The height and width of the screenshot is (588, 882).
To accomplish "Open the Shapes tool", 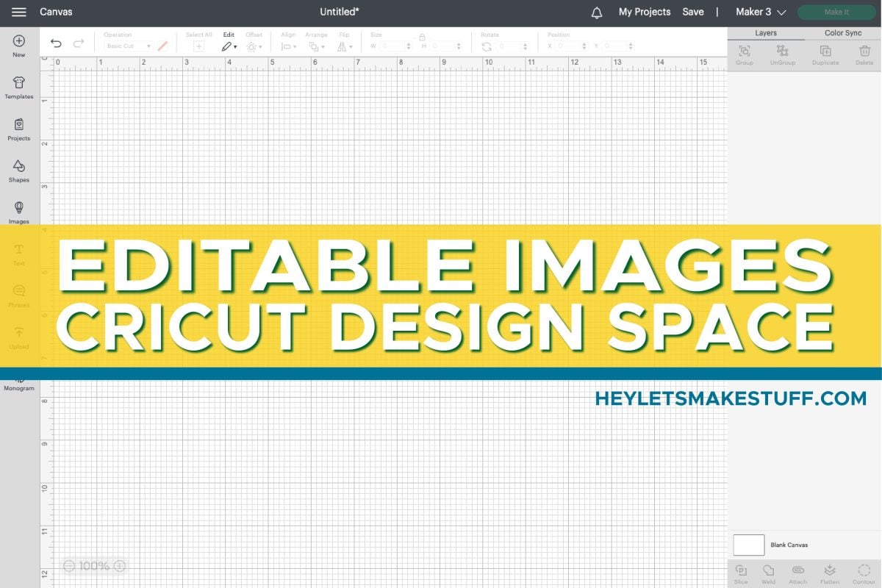I will [19, 171].
